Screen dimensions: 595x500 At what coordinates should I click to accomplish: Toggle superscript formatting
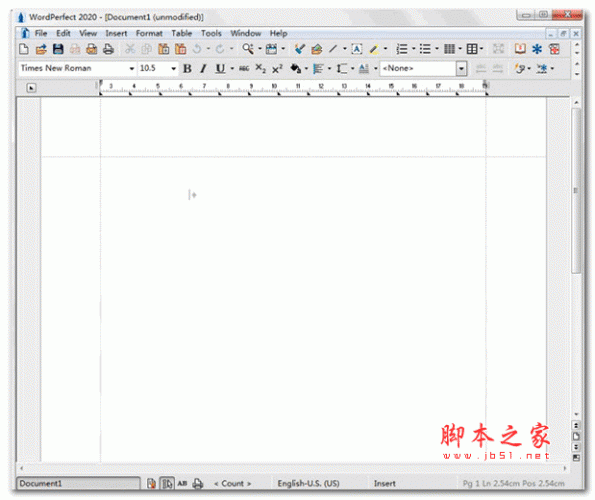(x=277, y=69)
